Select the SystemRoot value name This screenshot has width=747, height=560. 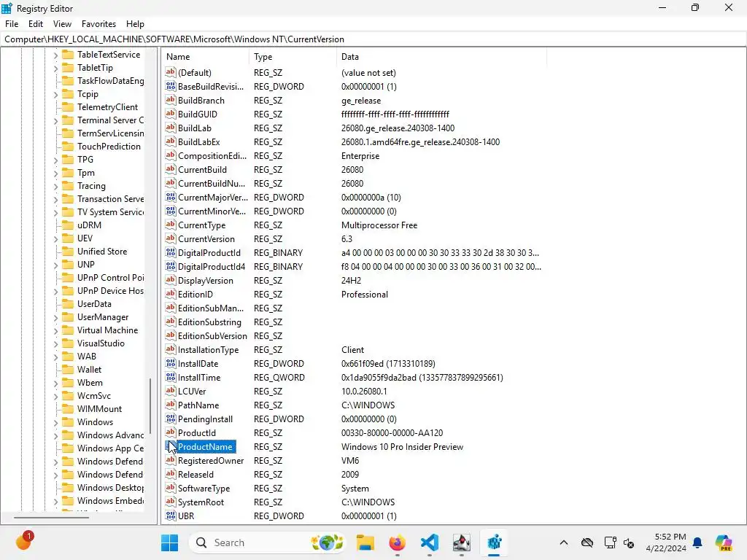click(201, 502)
